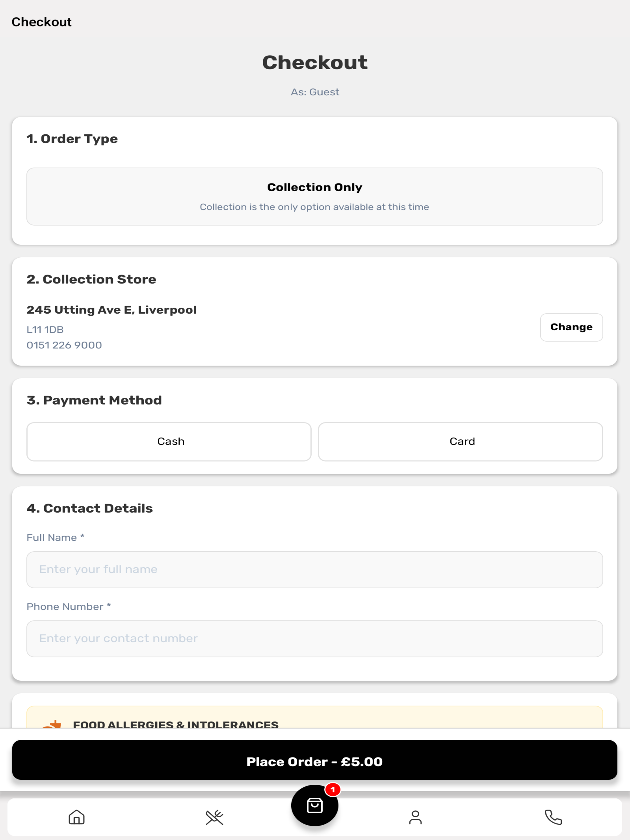Open the shopping basket icon
This screenshot has width=630, height=840.
pyautogui.click(x=315, y=806)
